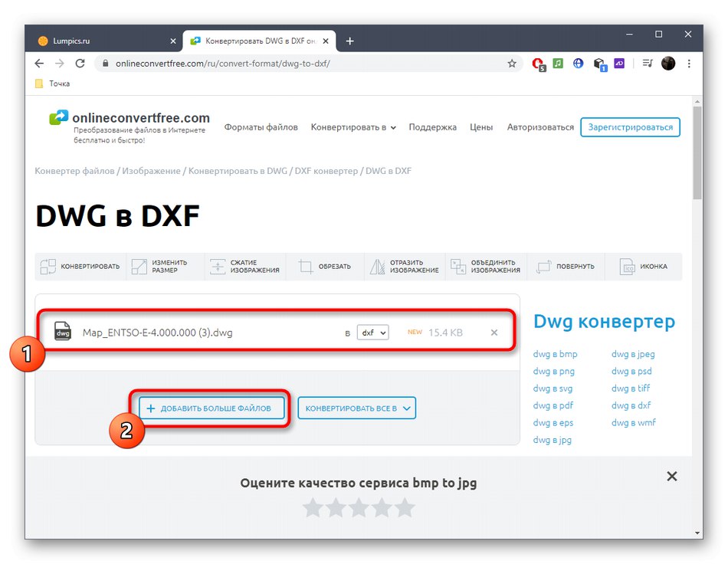Open Конвертировать в DWG breadcrumb
The height and width of the screenshot is (564, 728).
[x=238, y=171]
